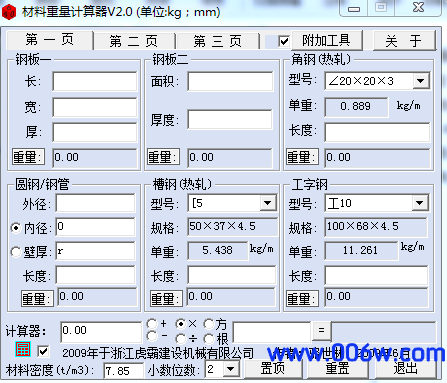Click 工字钢 重量 button
Screen dimensions: 447x383
302,298
